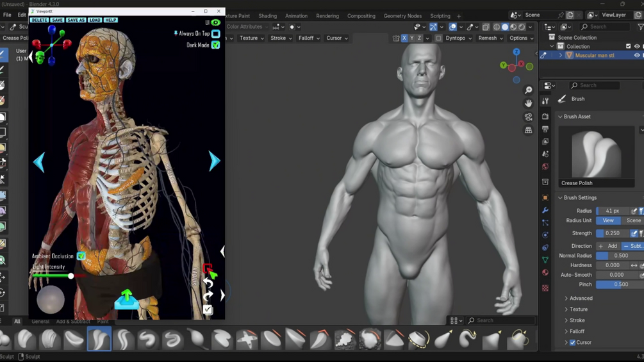Switch to the Animation workspace tab
Image resolution: width=644 pixels, height=362 pixels.
pos(296,16)
